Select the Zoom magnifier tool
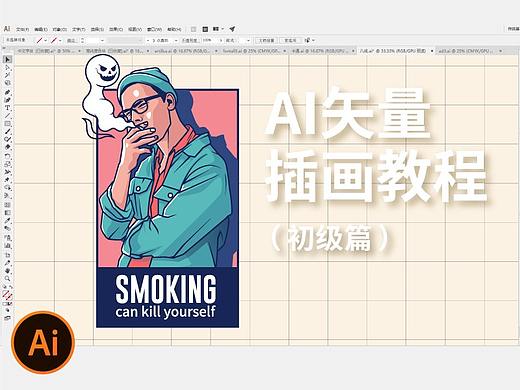520x390 pixels. [x=7, y=278]
